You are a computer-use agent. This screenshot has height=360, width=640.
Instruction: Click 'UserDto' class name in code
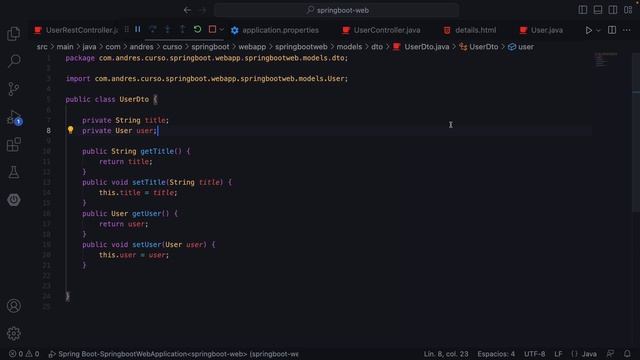[134, 99]
